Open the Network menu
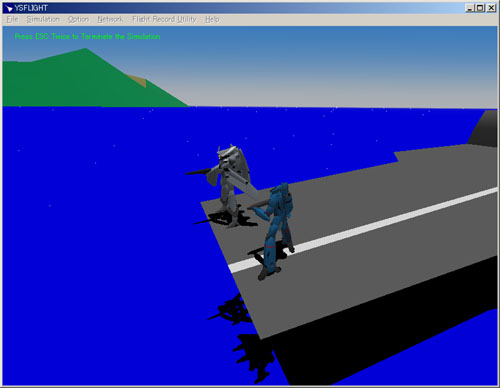Image resolution: width=500 pixels, height=388 pixels. pos(110,19)
